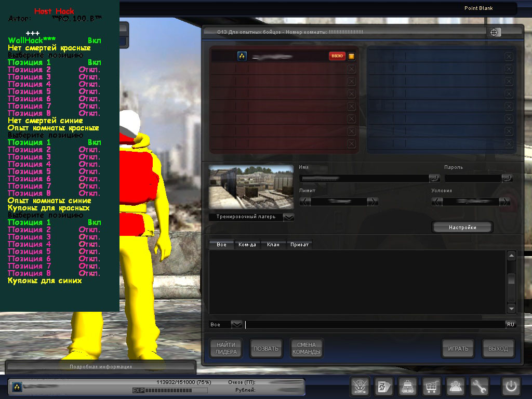Close the second slot of red team
This screenshot has width=532, height=399.
tap(352, 69)
